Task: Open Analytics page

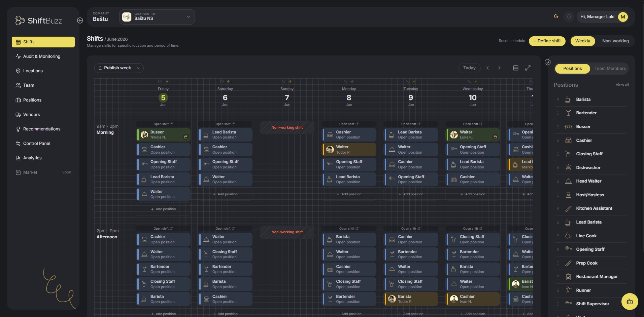Action: (x=43, y=158)
